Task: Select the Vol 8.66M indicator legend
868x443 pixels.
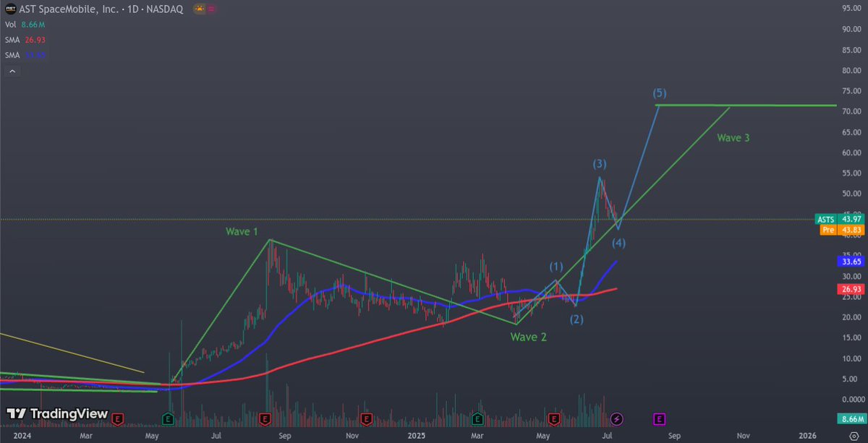Action: 25,25
